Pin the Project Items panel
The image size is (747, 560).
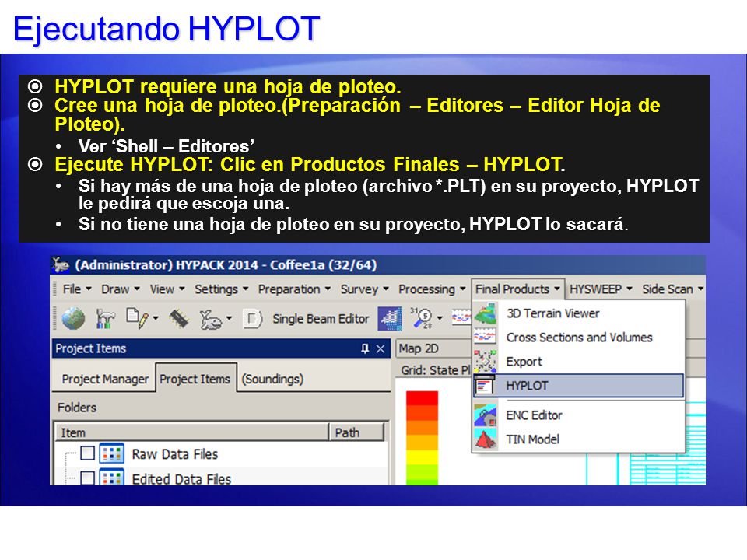365,348
